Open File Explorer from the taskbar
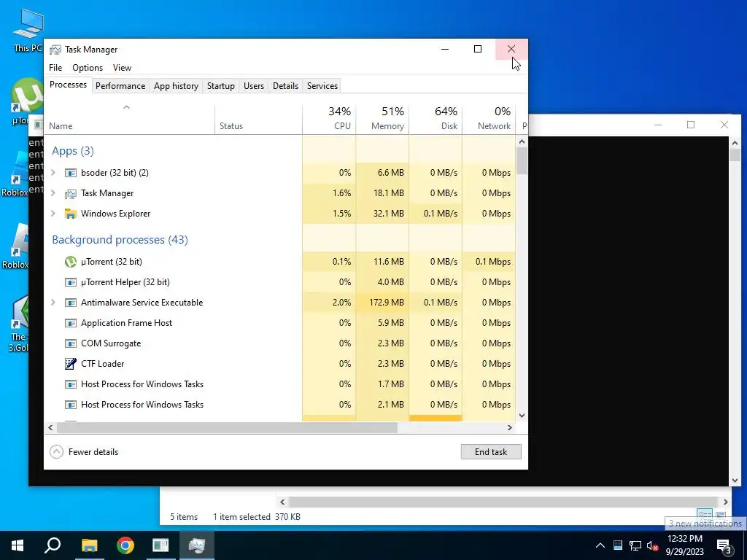This screenshot has height=560, width=747. (89, 545)
